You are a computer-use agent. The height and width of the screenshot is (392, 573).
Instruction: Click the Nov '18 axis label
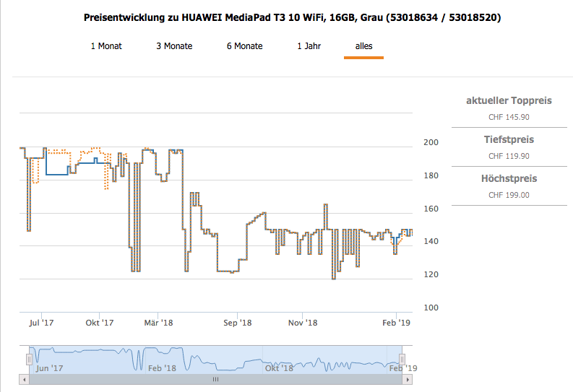click(303, 323)
